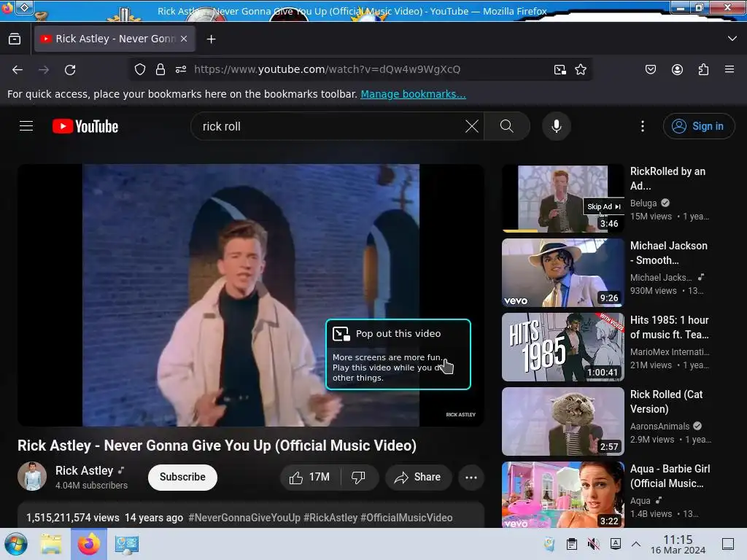Viewport: 747px width, 560px height.
Task: Open 'Michael Jackson - Smooth...' title
Action: (x=668, y=253)
